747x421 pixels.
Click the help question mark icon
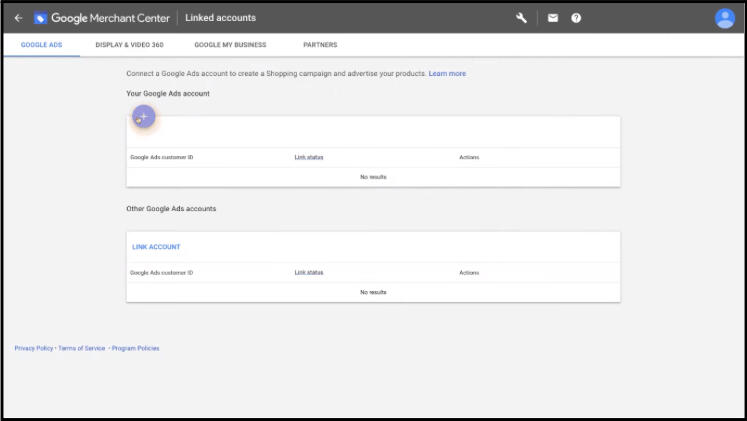coord(576,18)
